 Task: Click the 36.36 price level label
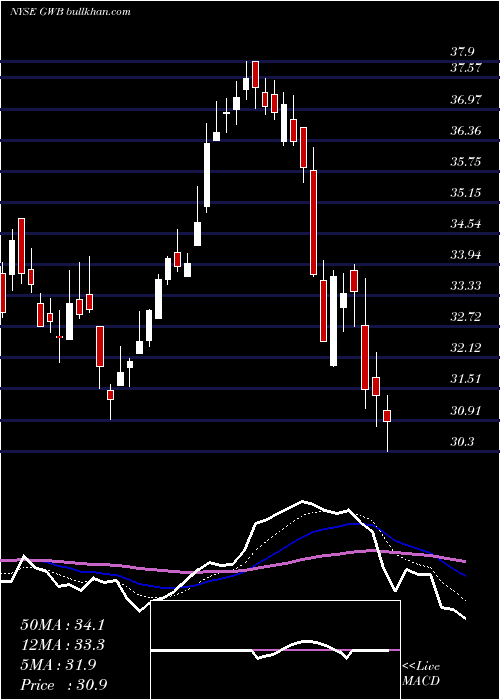466,131
